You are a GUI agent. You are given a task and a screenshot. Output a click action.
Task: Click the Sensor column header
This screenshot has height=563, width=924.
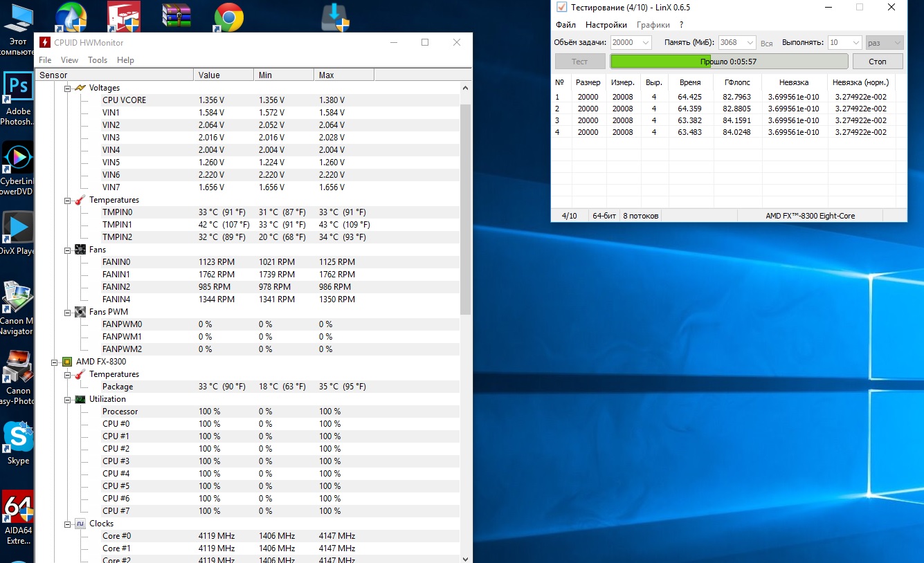coord(114,75)
